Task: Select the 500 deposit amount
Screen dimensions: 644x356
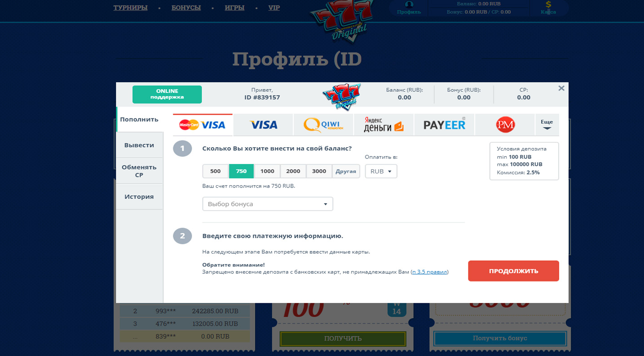Action: coord(216,171)
